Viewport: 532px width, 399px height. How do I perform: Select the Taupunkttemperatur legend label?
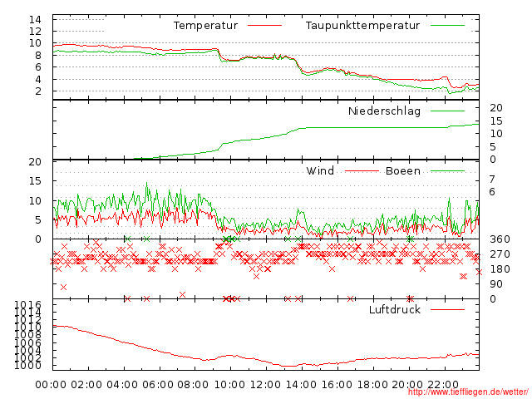[362, 26]
